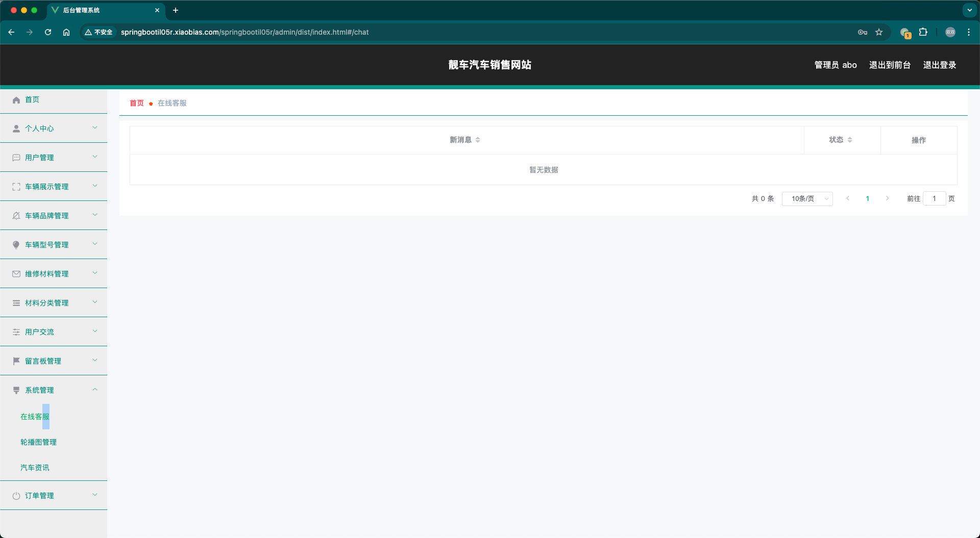This screenshot has height=538, width=980.
Task: Click the 退出登录 link
Action: [x=940, y=65]
